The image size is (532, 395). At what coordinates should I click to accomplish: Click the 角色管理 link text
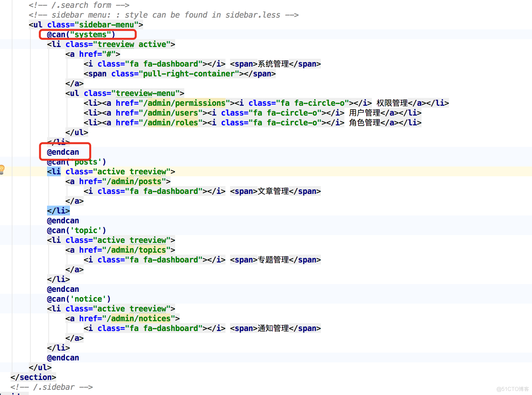click(365, 123)
